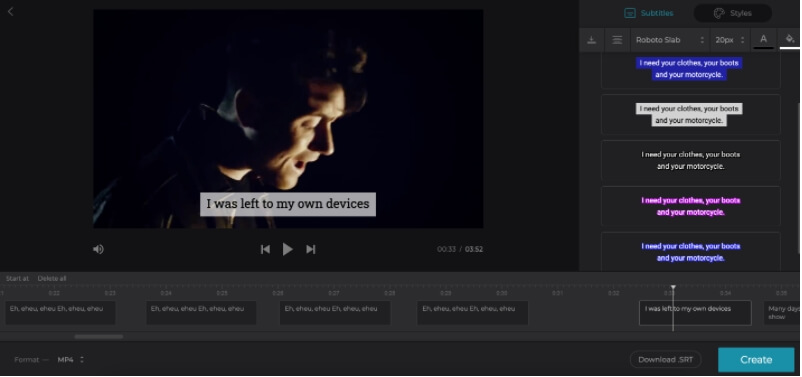Open the Roboto Slab font dropdown
Image resolution: width=802 pixels, height=377 pixels.
(x=670, y=40)
